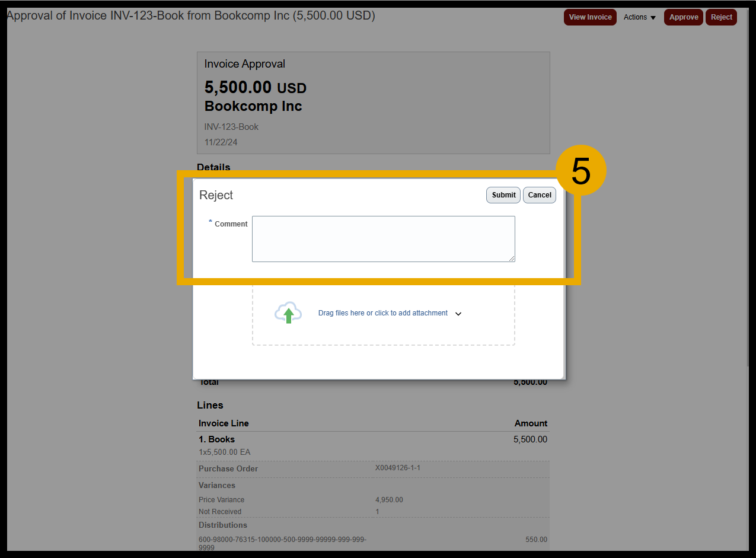Submit the rejection dialog
The height and width of the screenshot is (558, 756).
[x=503, y=195]
